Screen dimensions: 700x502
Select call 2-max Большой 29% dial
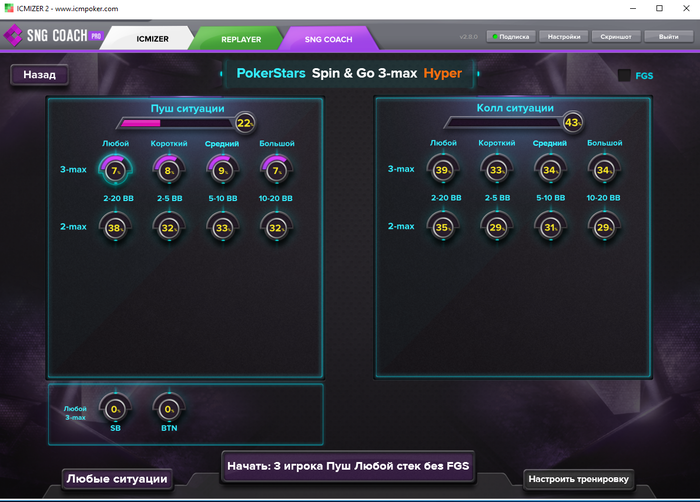[x=604, y=227]
